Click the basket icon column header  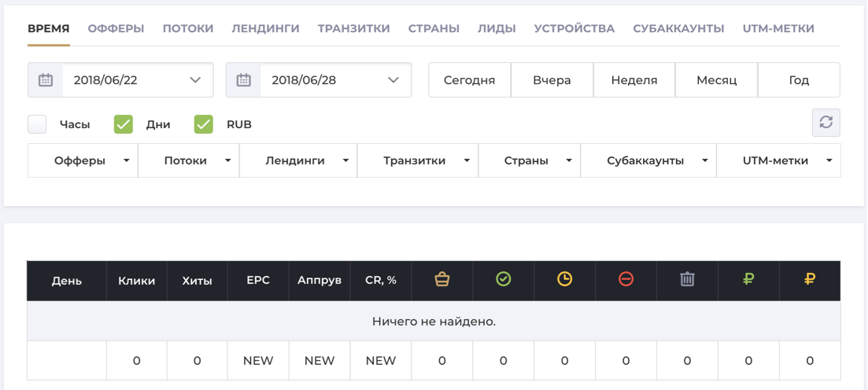[442, 279]
